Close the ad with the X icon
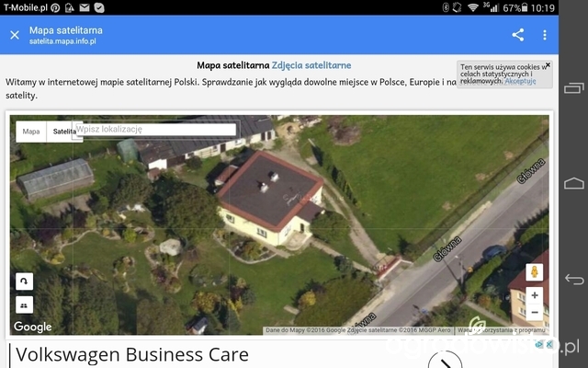 [x=549, y=344]
